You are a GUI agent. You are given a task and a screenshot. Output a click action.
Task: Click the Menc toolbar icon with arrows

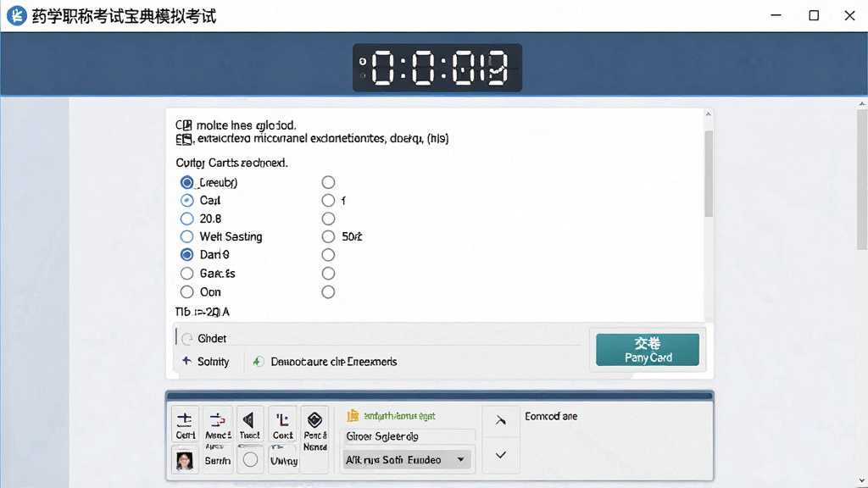click(x=218, y=425)
